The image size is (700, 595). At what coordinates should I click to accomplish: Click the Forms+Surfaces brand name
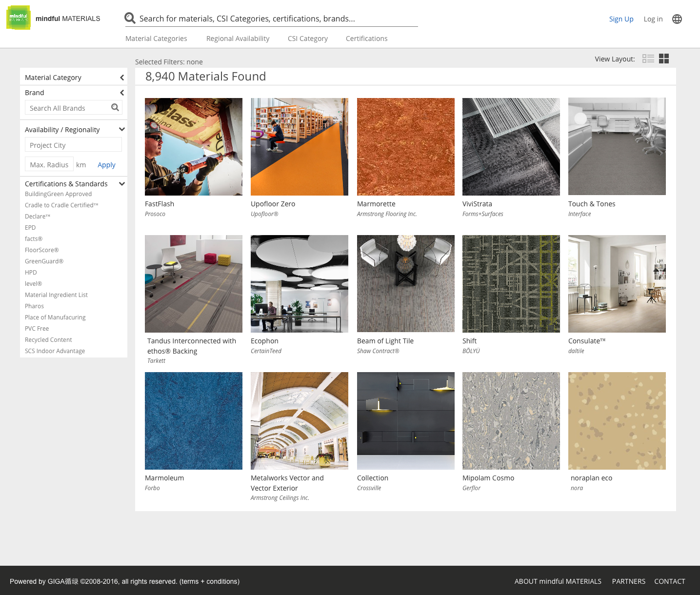click(x=482, y=214)
